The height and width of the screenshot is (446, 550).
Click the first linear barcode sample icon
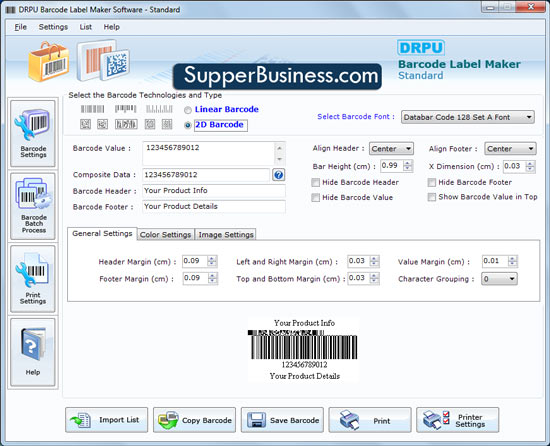[93, 109]
